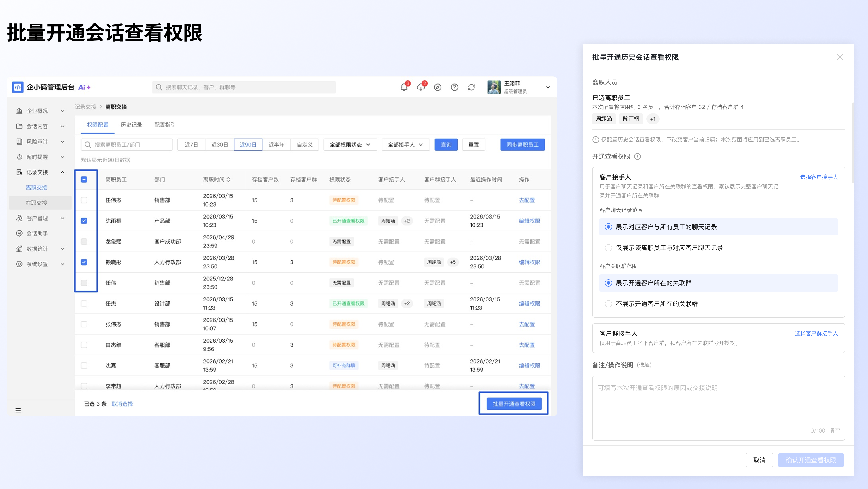
Task: Click the info icon beside 开通查看权限
Action: tap(637, 156)
